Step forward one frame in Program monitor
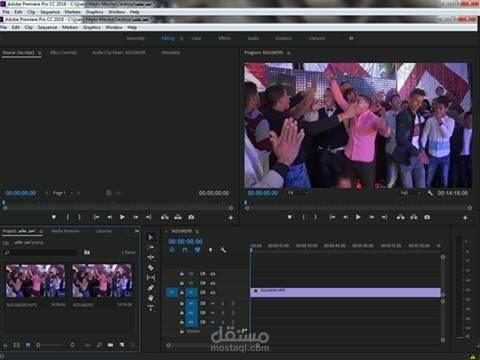This screenshot has width=480, height=360. (x=371, y=217)
